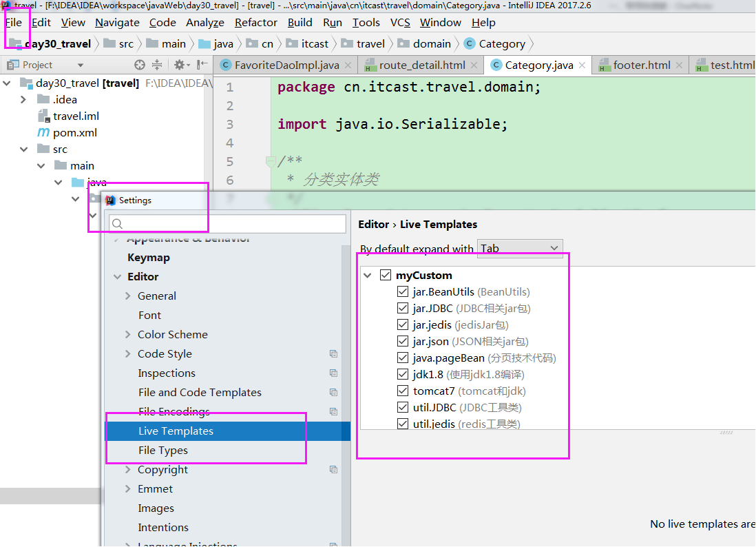The width and height of the screenshot is (756, 547).
Task: Click the hide Project panel icon
Action: [202, 64]
